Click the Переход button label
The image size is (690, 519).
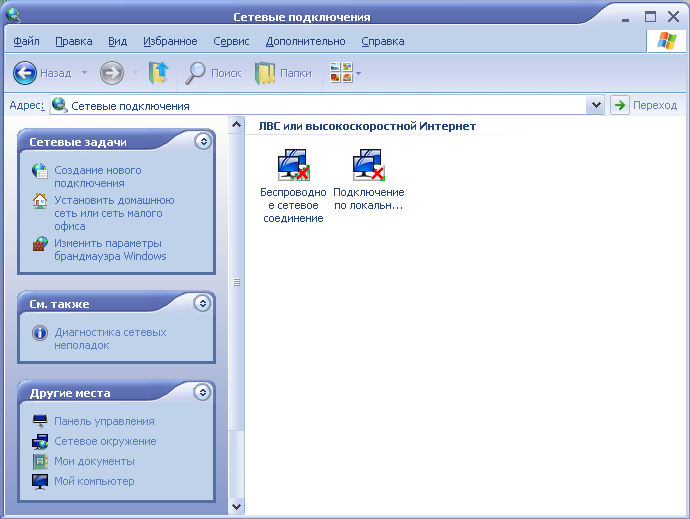655,105
